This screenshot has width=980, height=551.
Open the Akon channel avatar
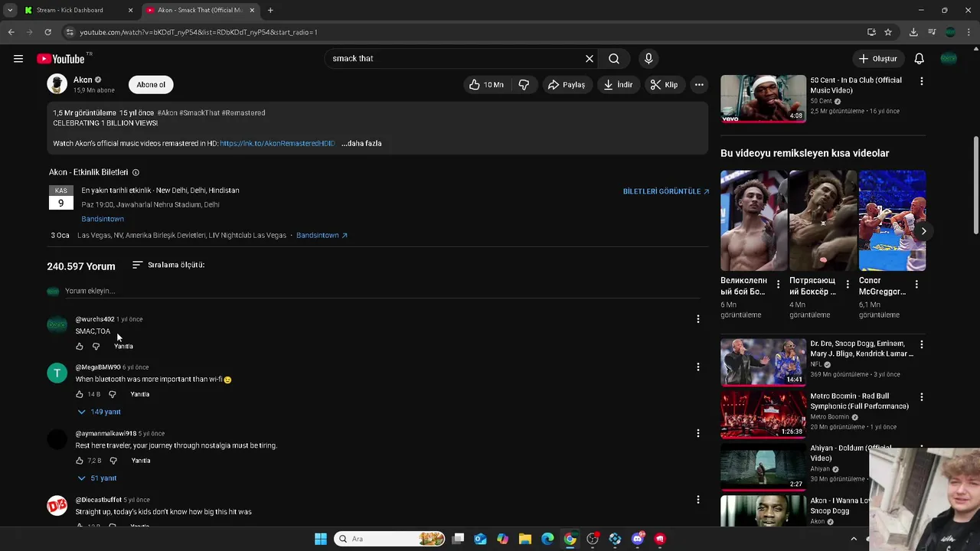tap(57, 84)
